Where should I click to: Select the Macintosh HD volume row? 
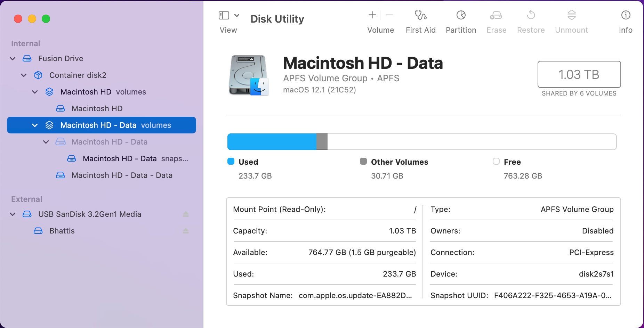102,108
